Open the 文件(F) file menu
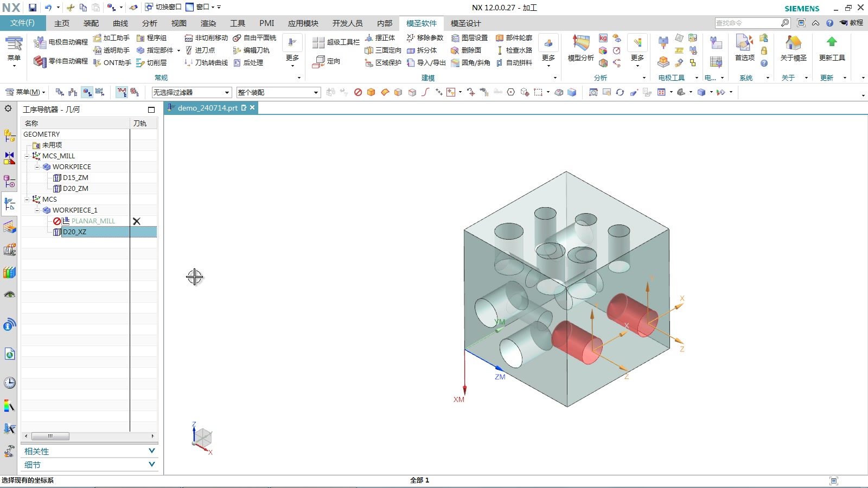868x488 pixels. (x=23, y=23)
